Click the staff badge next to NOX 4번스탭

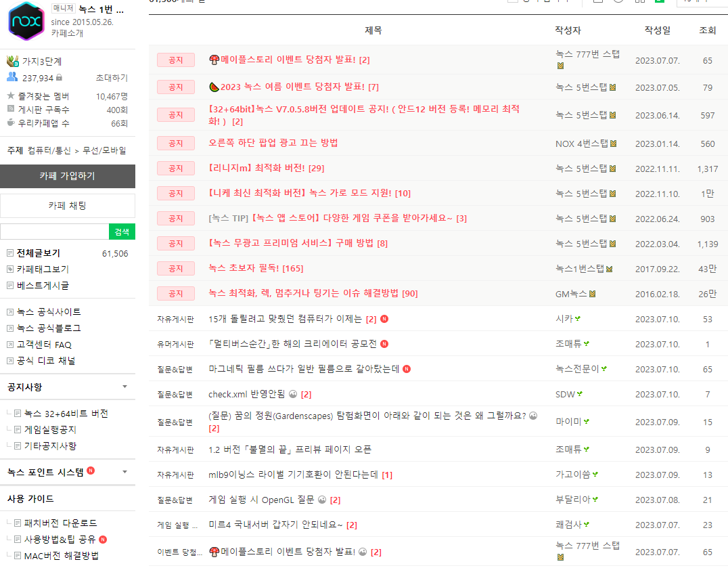614,144
